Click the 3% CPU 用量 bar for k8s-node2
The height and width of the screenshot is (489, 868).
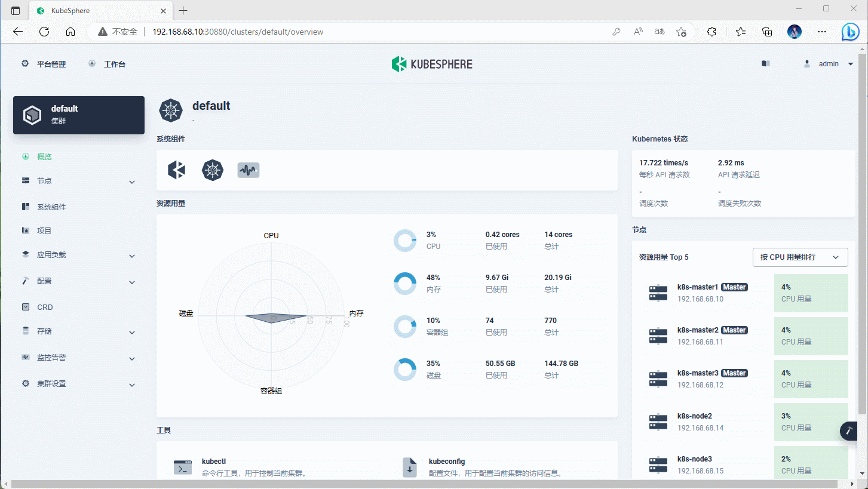(x=811, y=422)
